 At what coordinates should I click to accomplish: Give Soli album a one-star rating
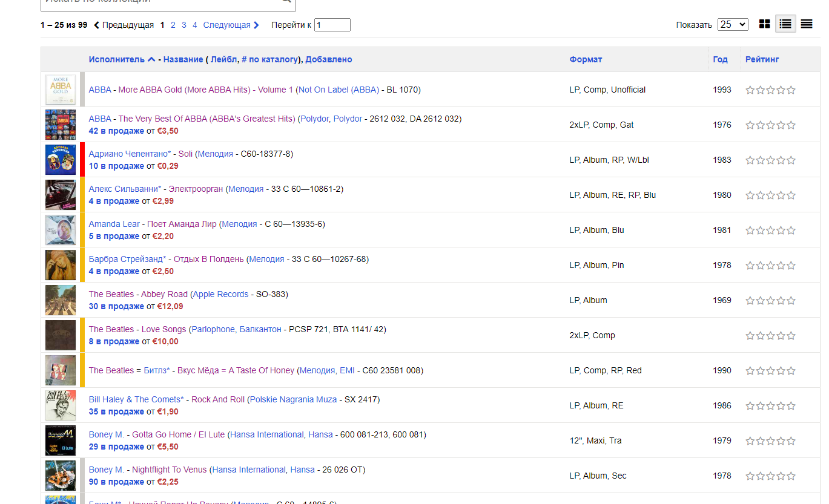pos(750,160)
